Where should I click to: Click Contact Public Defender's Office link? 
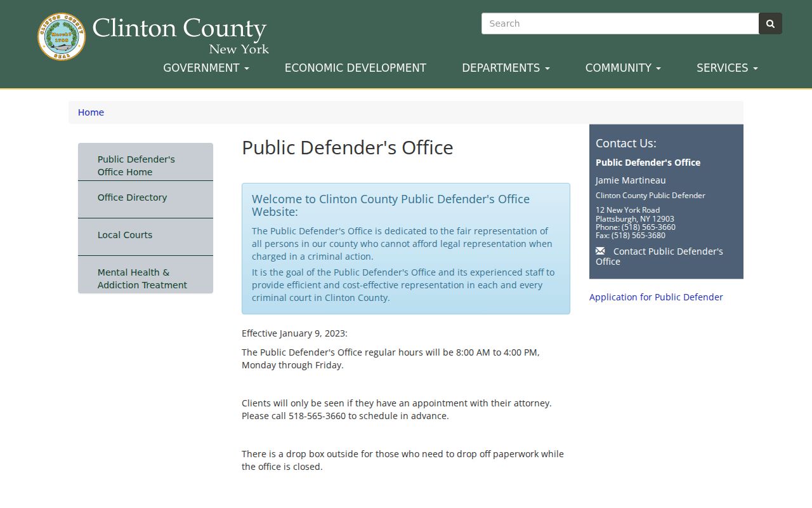point(659,256)
